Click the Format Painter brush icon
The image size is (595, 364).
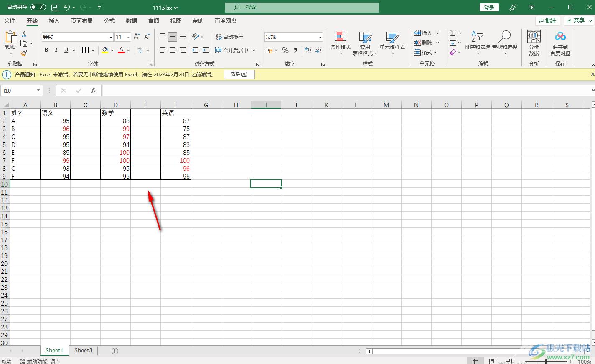tap(24, 53)
